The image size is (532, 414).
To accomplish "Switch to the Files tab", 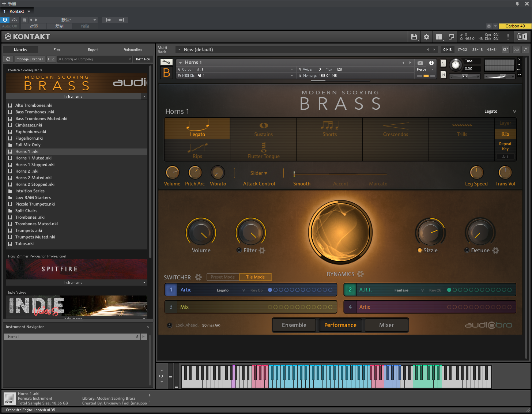I will (57, 49).
